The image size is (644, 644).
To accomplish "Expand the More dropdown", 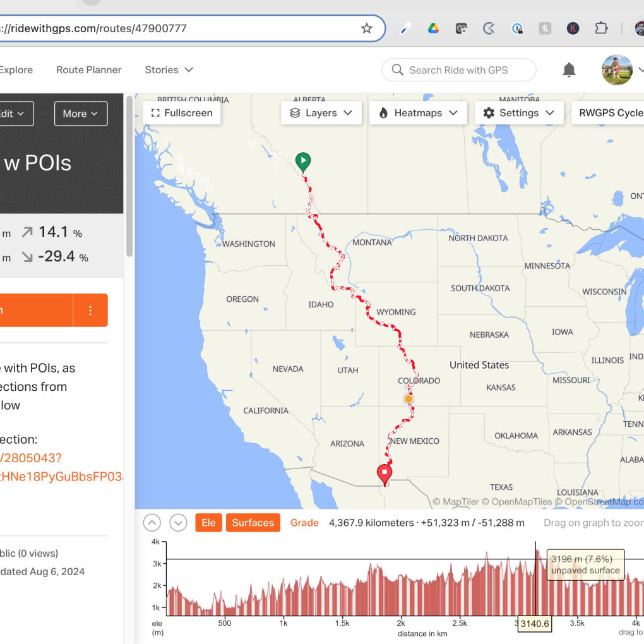I will tap(80, 114).
